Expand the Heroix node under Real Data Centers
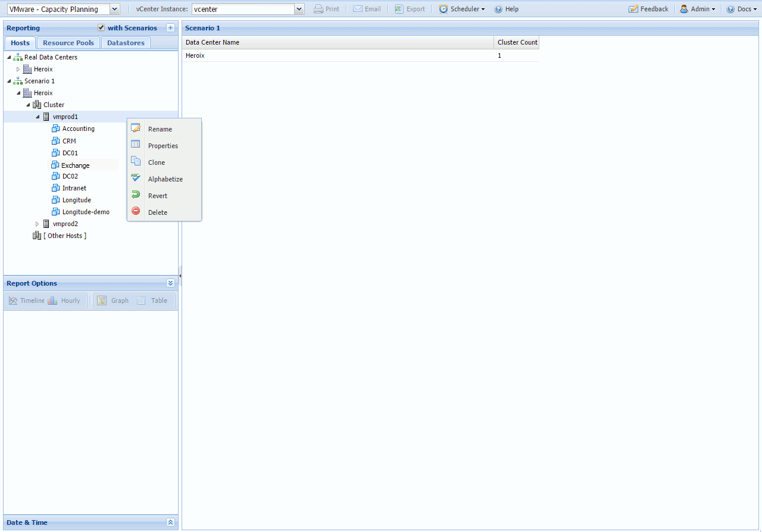The image size is (762, 532). click(18, 70)
